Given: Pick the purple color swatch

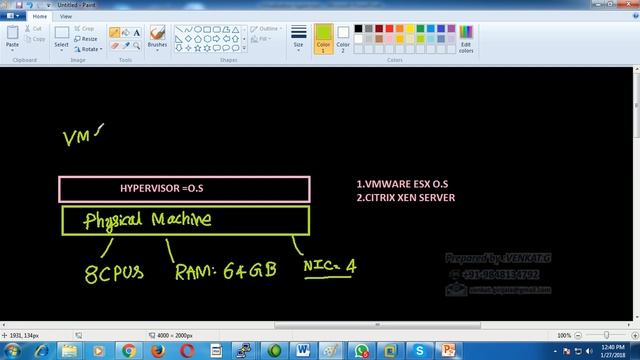Looking at the screenshot, I should [x=451, y=29].
